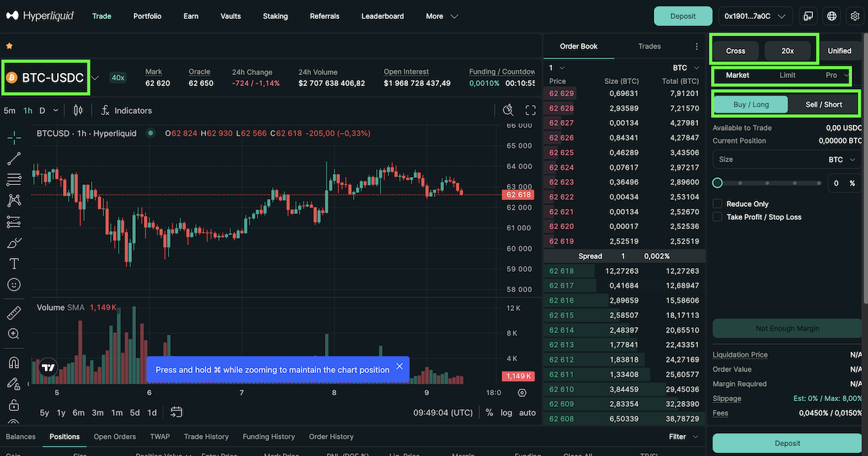
Task: Select the XABCD pattern tool
Action: pos(14,200)
